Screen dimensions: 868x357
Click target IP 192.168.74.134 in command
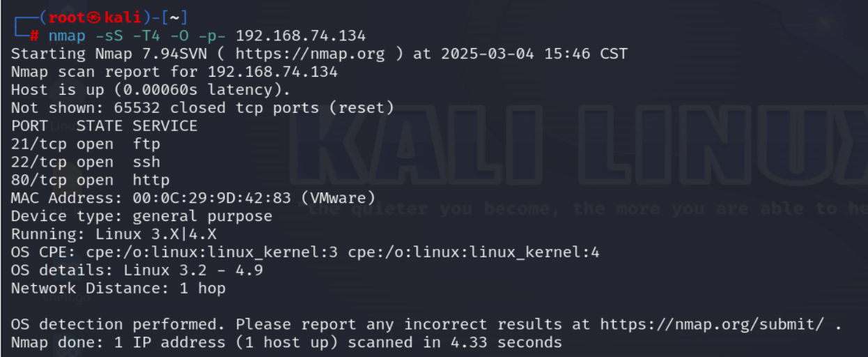pyautogui.click(x=300, y=36)
